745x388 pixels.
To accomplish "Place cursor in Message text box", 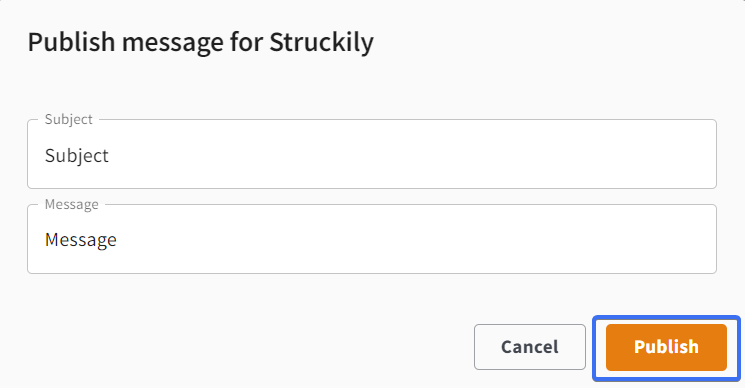I will [x=372, y=239].
